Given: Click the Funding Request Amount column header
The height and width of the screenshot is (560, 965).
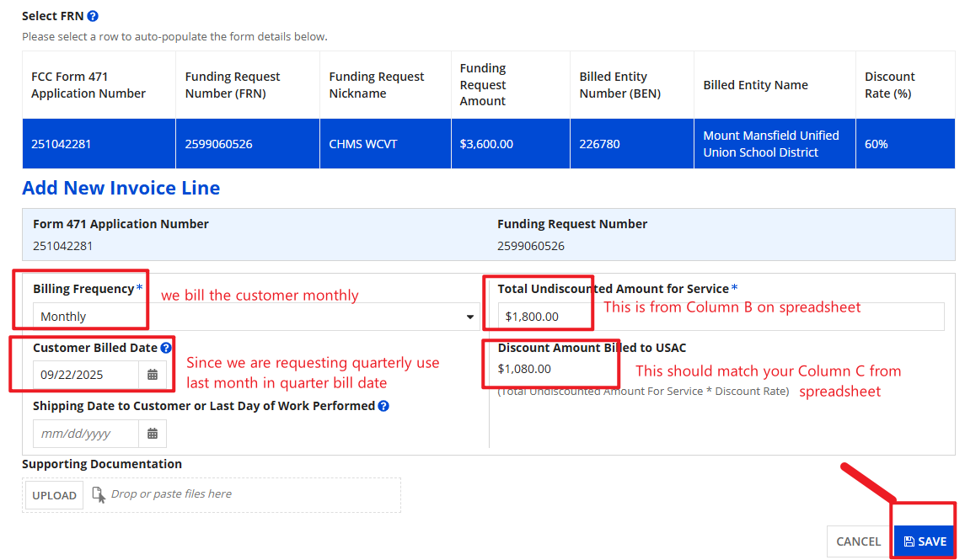Looking at the screenshot, I should pyautogui.click(x=483, y=84).
